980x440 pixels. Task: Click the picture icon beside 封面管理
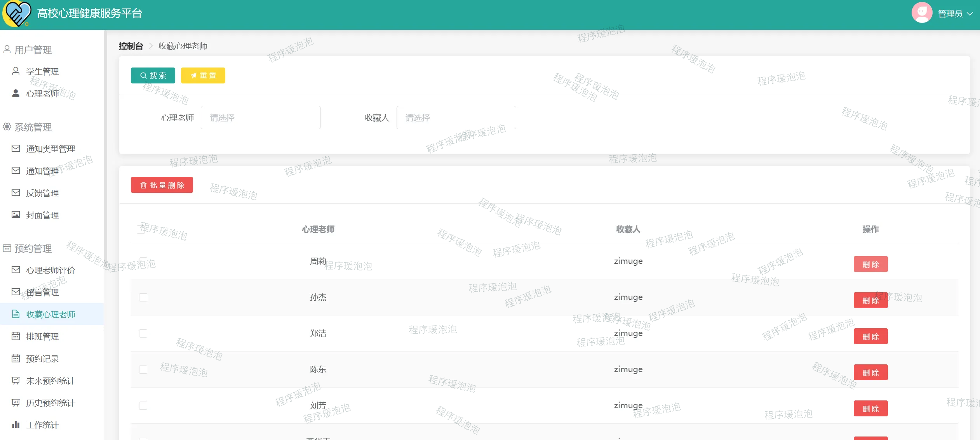point(16,215)
